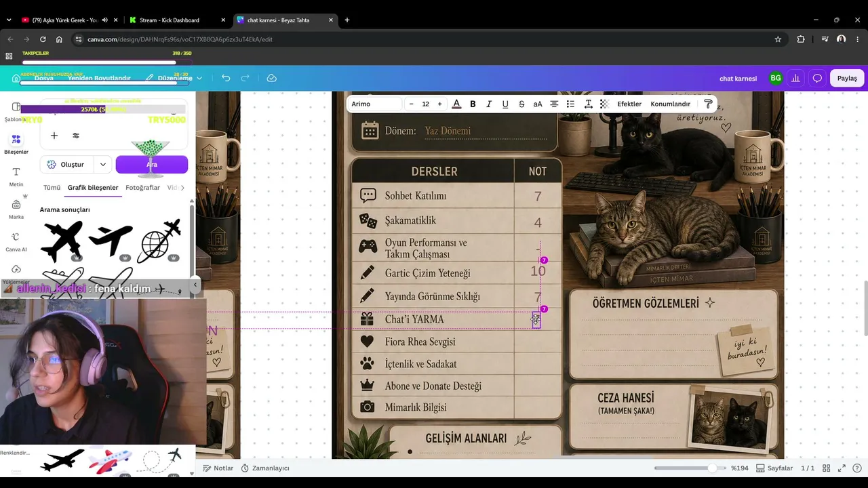Undo the last action in Canva
The width and height of the screenshot is (868, 488).
pyautogui.click(x=226, y=78)
